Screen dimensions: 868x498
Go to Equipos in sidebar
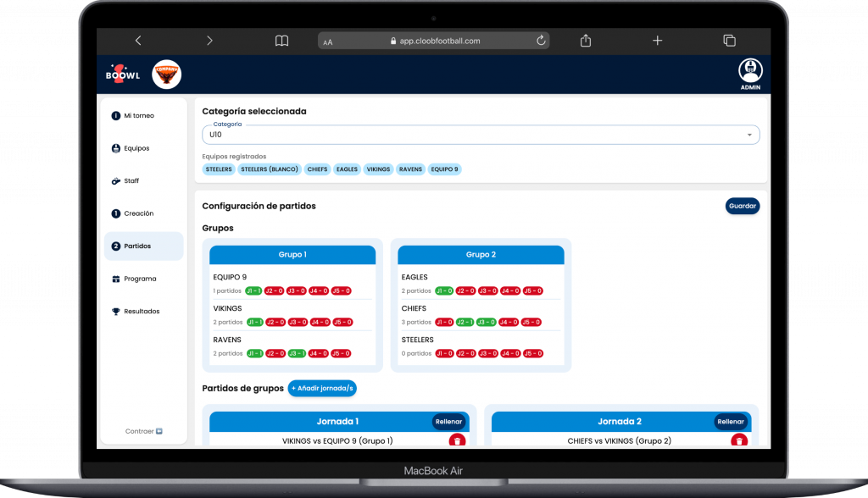point(136,148)
